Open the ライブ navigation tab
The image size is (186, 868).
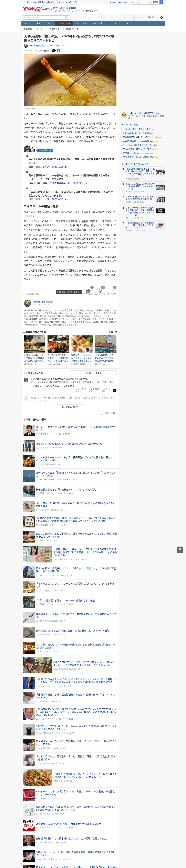[49, 24]
